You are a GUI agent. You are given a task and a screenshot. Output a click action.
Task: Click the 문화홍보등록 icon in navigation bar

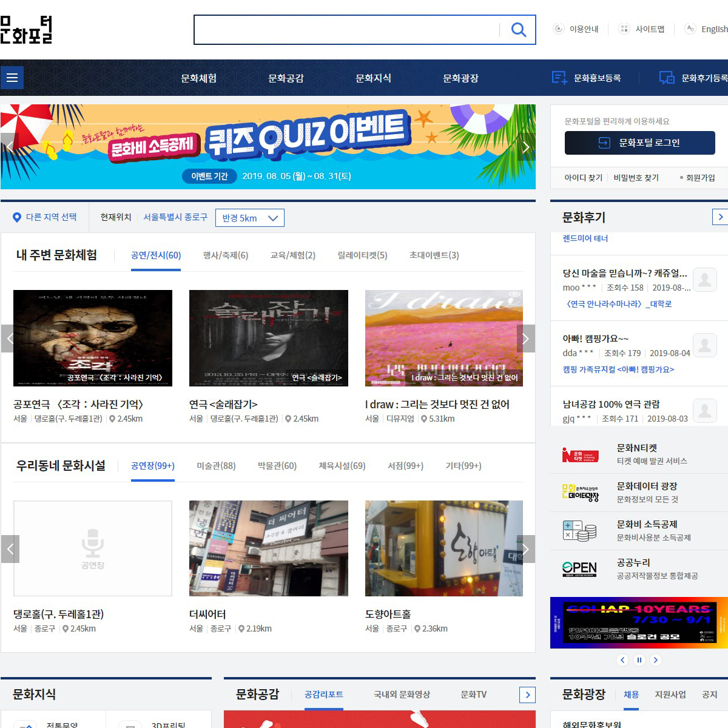click(x=559, y=78)
